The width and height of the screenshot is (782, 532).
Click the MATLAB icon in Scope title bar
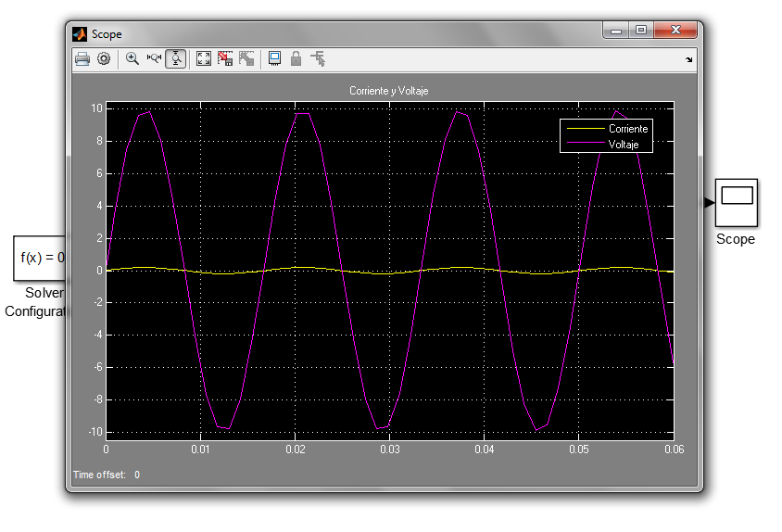(x=80, y=34)
